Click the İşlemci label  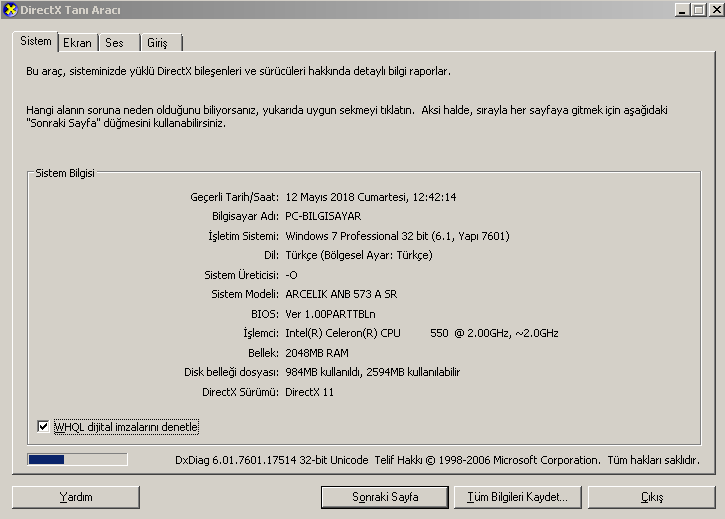261,333
